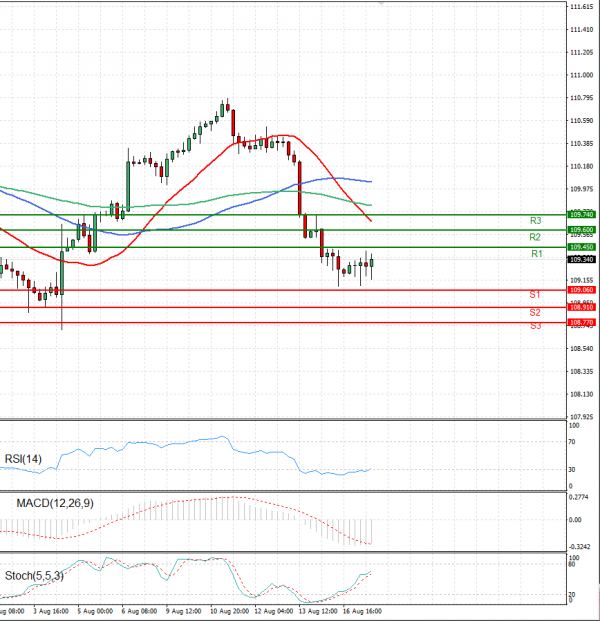
Task: Click the MACD(12,26,9) indicator label
Action: 55,503
